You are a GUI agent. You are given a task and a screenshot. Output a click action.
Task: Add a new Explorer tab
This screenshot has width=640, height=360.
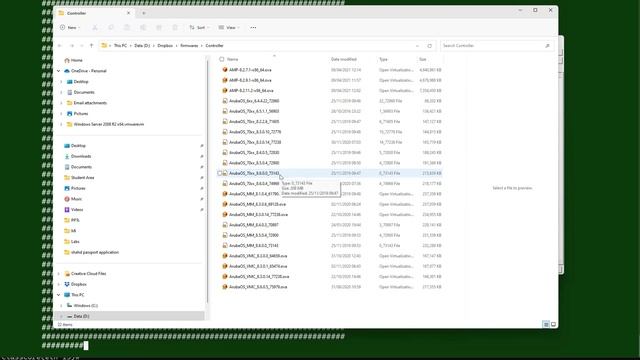[144, 13]
